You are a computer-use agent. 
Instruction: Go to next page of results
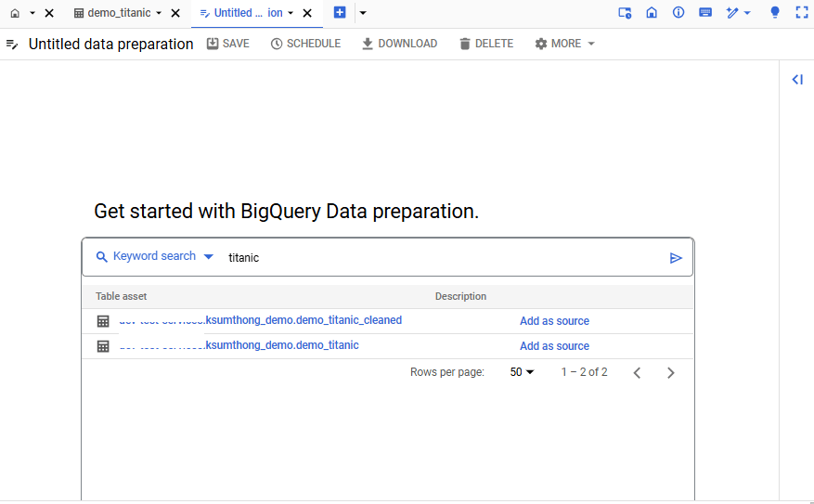[x=670, y=373]
